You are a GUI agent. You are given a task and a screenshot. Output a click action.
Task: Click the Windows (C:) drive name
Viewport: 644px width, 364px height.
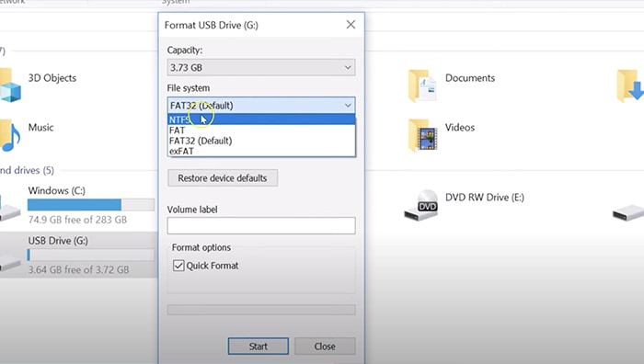coord(57,190)
